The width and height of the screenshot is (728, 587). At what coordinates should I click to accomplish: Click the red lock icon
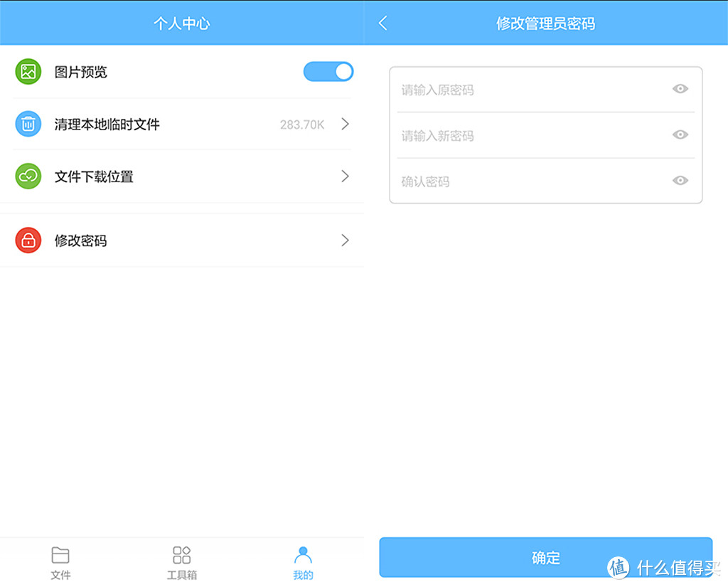(28, 240)
